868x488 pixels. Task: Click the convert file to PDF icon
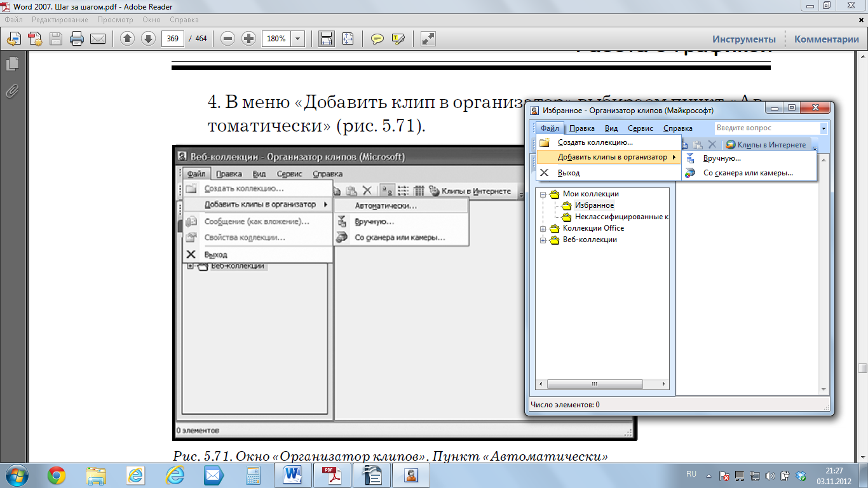[x=34, y=39]
